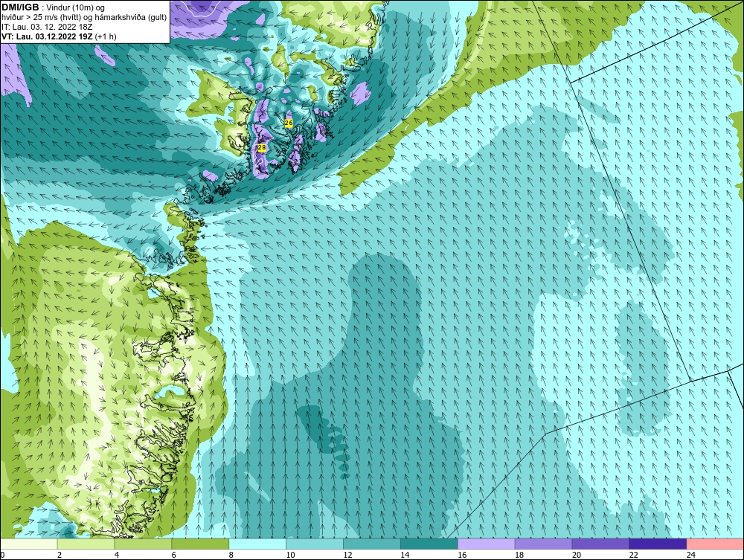
Task: Select the dark indigo 22–24 legend swatch
Action: click(x=658, y=544)
